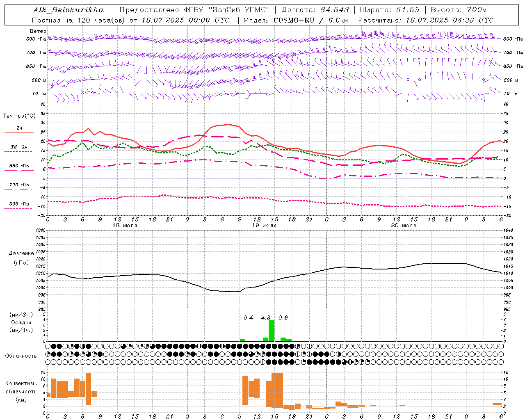The height and width of the screenshot is (420, 525).
Task: Click the Ветер panel label
Action: pyautogui.click(x=38, y=31)
